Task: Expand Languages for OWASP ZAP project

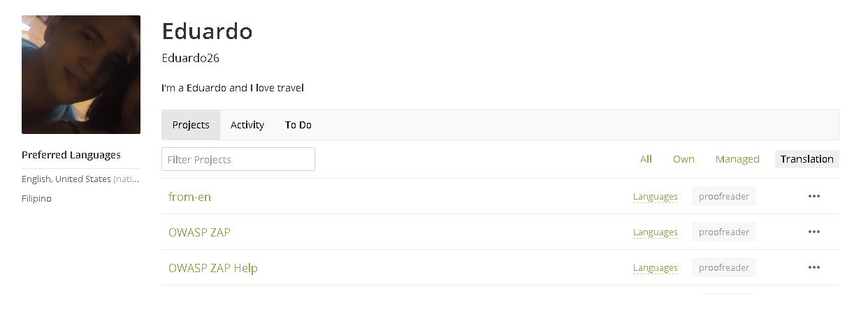Action: (656, 232)
